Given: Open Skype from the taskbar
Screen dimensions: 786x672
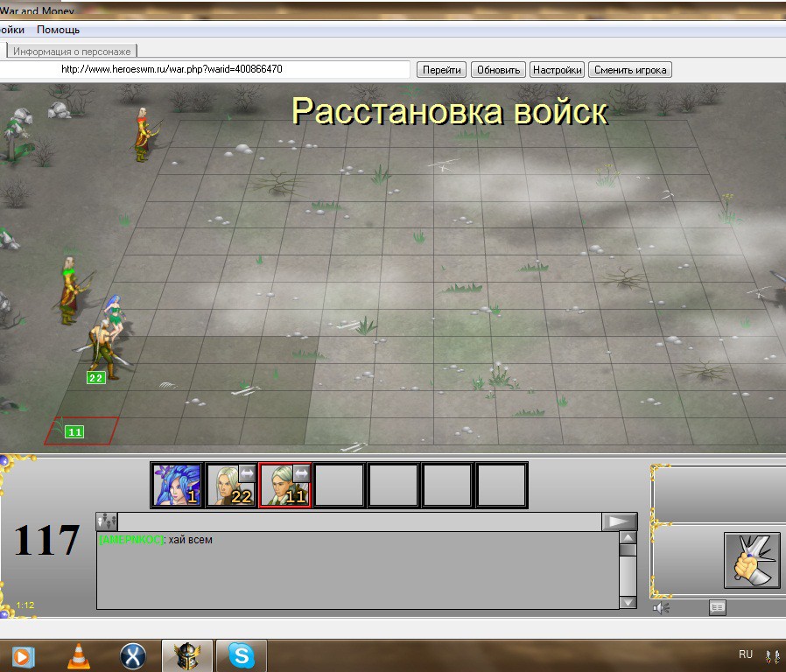Looking at the screenshot, I should click(241, 656).
